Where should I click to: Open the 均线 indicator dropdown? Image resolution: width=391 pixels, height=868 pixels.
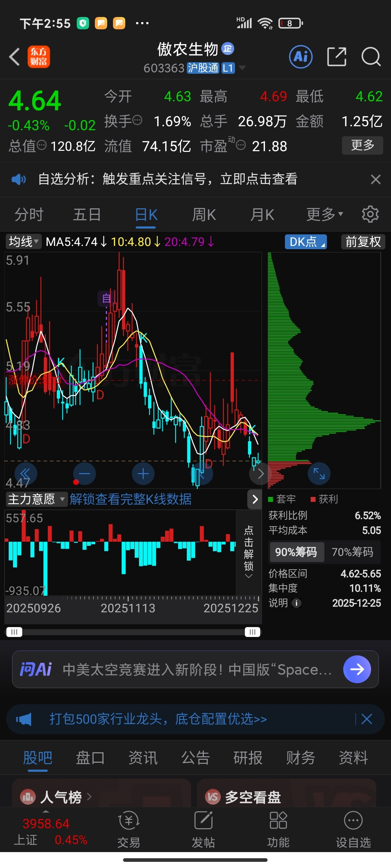tap(24, 242)
